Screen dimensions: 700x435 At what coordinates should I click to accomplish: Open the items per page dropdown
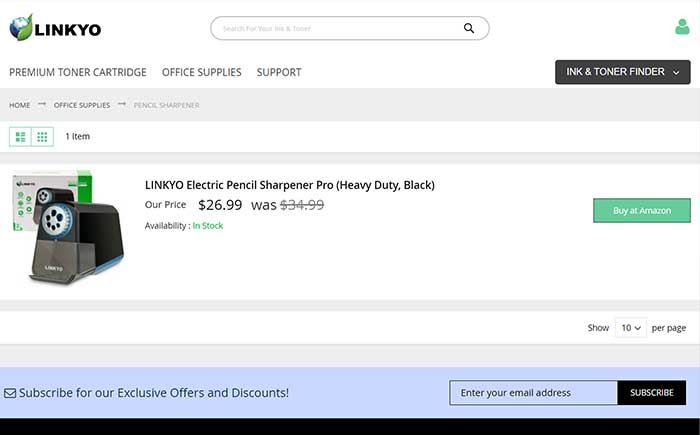630,328
